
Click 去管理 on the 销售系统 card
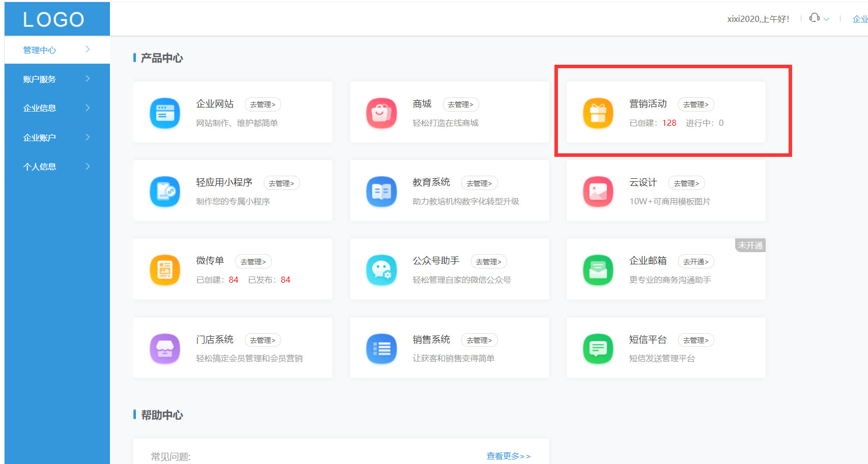tap(479, 340)
